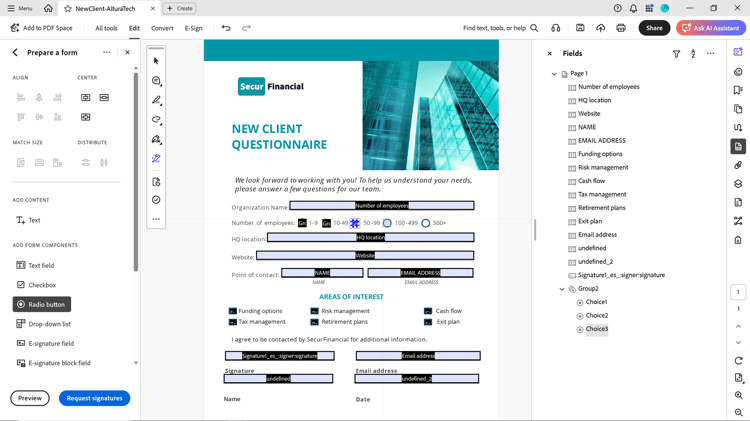Open the comment tool in the quick toolbar
The height and width of the screenshot is (421, 750).
(x=156, y=81)
